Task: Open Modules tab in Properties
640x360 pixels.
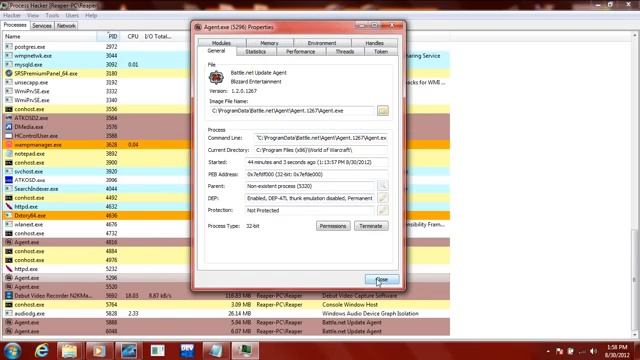Action: point(222,43)
